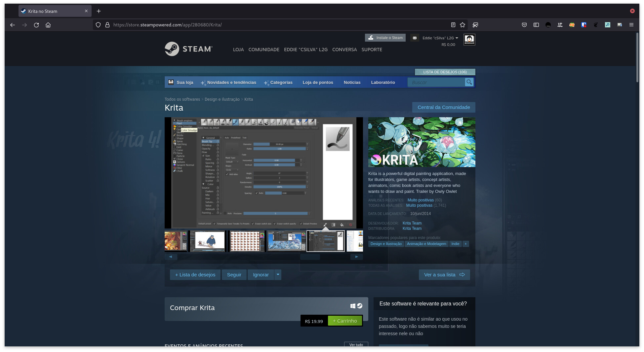Expand the Categorias menu
The height and width of the screenshot is (352, 644).
(x=278, y=83)
